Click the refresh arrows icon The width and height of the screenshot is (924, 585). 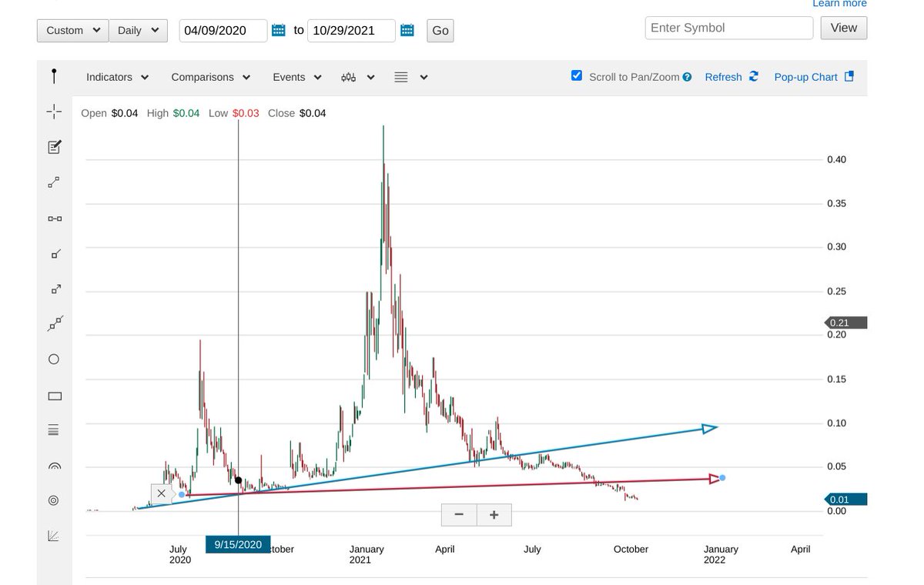(754, 76)
